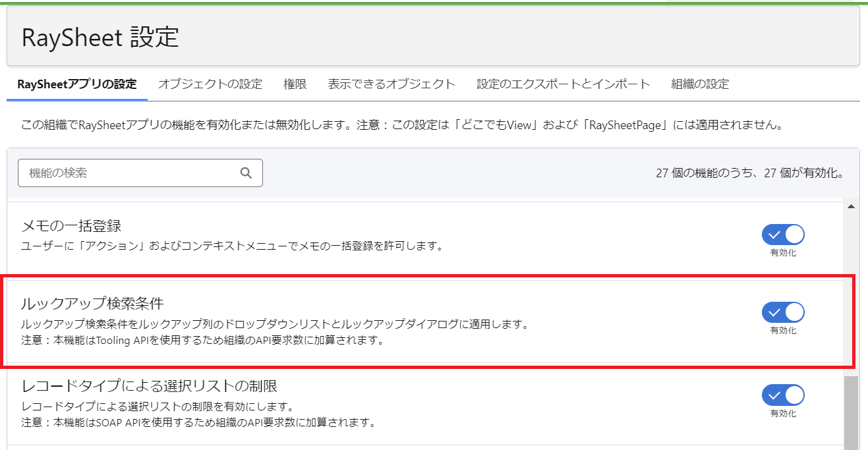Click the ルックアップ検索条件 feature title
The width and height of the screenshot is (868, 450).
tap(92, 304)
